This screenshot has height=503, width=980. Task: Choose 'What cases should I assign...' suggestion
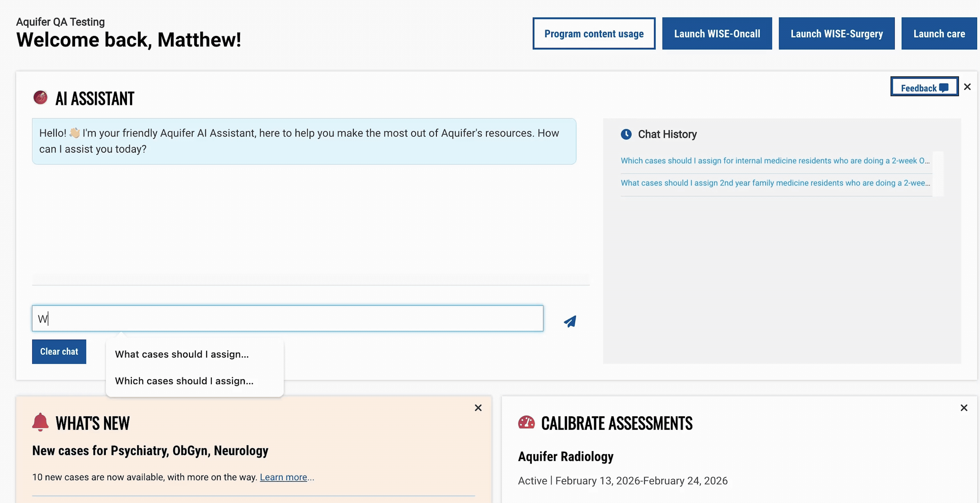[x=182, y=354]
